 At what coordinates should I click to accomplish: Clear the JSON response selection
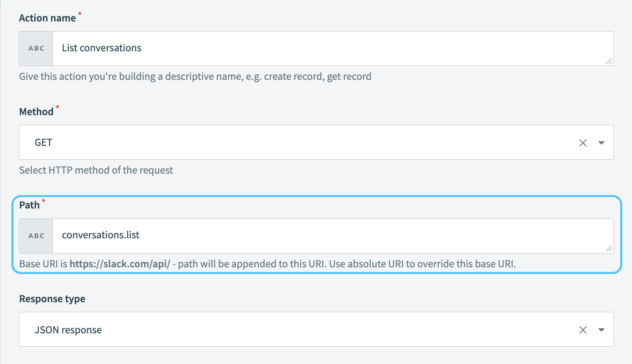point(583,330)
